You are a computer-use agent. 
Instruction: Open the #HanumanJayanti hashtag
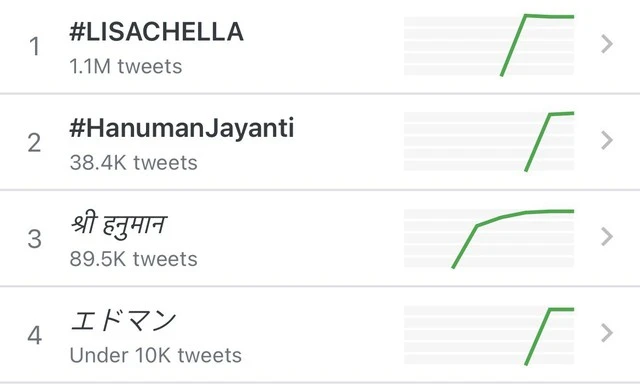182,129
